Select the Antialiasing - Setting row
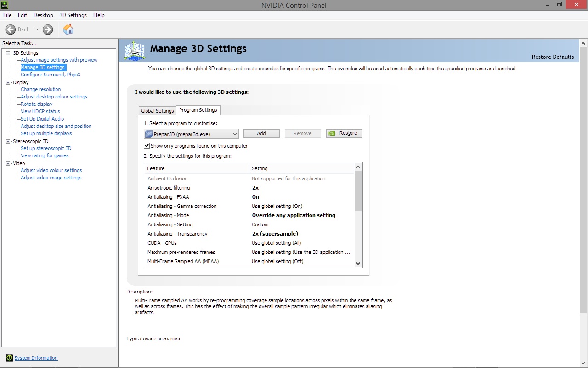This screenshot has height=368, width=588. 249,224
